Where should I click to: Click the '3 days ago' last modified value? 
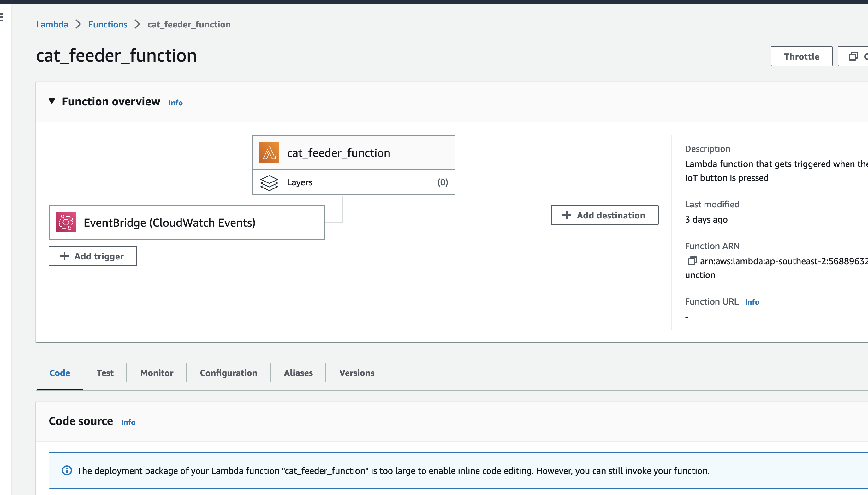click(706, 220)
